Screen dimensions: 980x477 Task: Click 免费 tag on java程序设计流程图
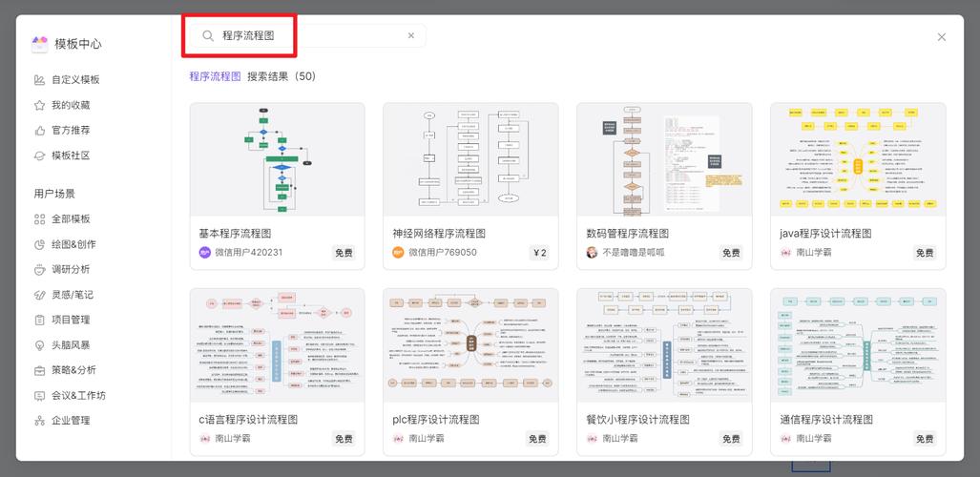pos(925,253)
